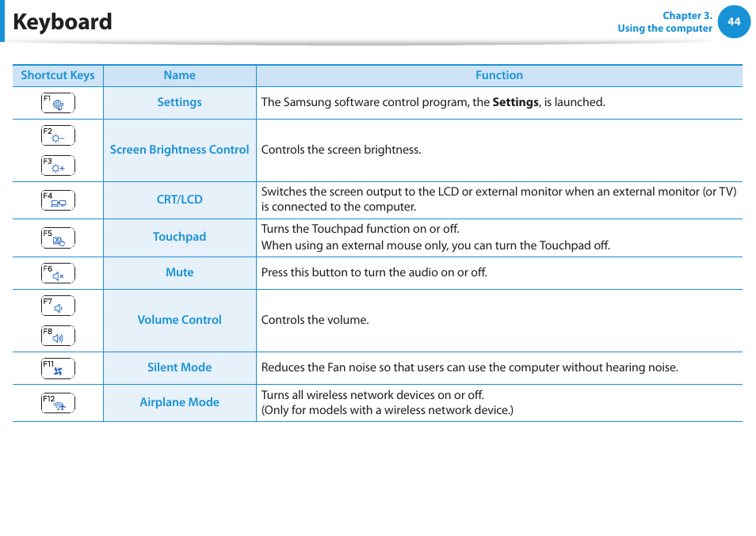This screenshot has width=756, height=536.
Task: Click the F4 CRT/LCD key icon
Action: point(58,200)
